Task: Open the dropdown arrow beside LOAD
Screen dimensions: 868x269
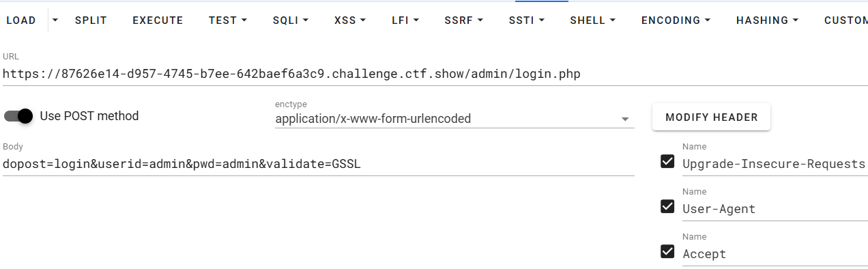Action: 55,20
